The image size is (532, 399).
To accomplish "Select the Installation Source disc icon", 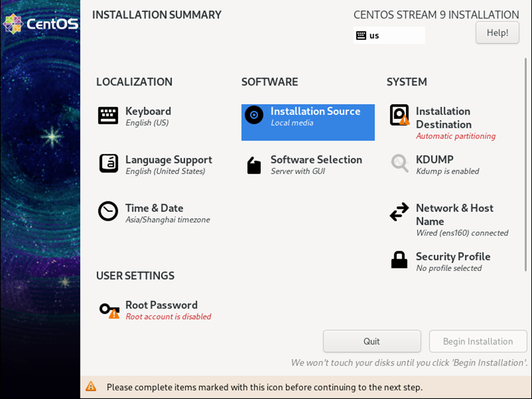I will click(x=254, y=115).
